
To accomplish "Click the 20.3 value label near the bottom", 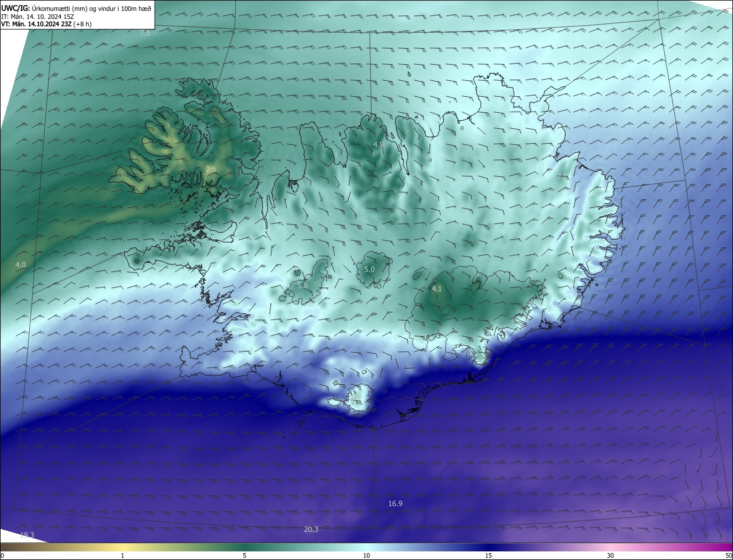I will [311, 529].
